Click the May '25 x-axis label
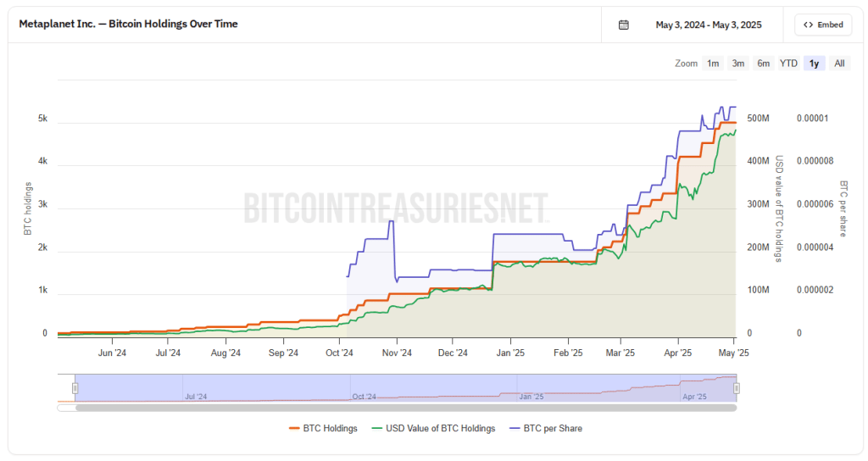 (733, 353)
